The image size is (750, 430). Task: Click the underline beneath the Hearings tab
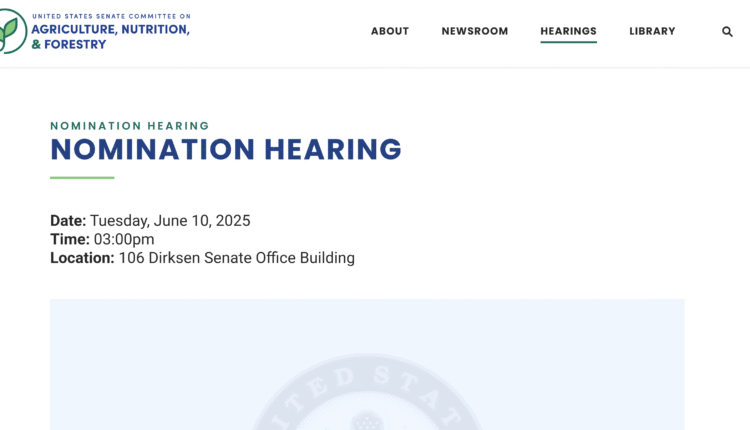568,43
